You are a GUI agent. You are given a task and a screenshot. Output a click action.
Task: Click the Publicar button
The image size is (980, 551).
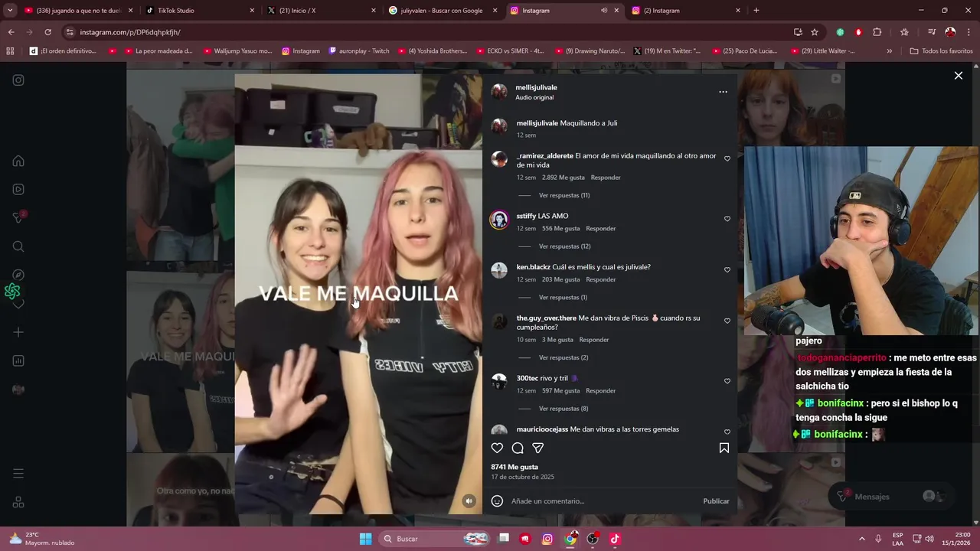[716, 501]
